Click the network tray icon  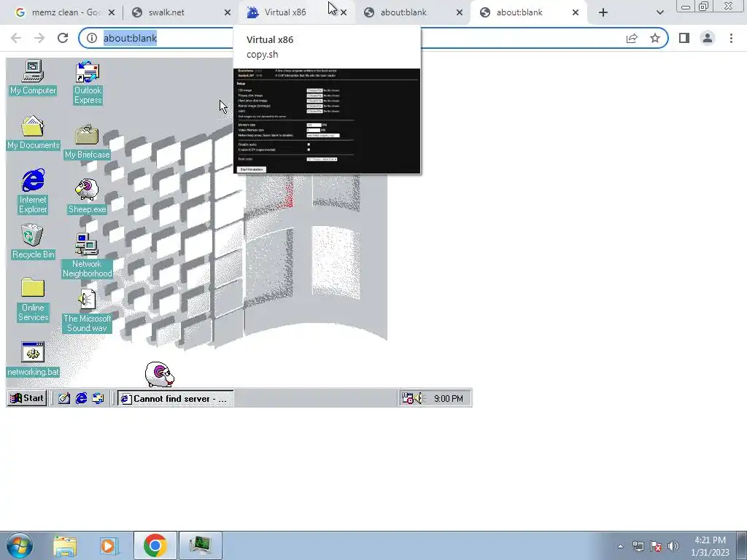[x=638, y=546]
